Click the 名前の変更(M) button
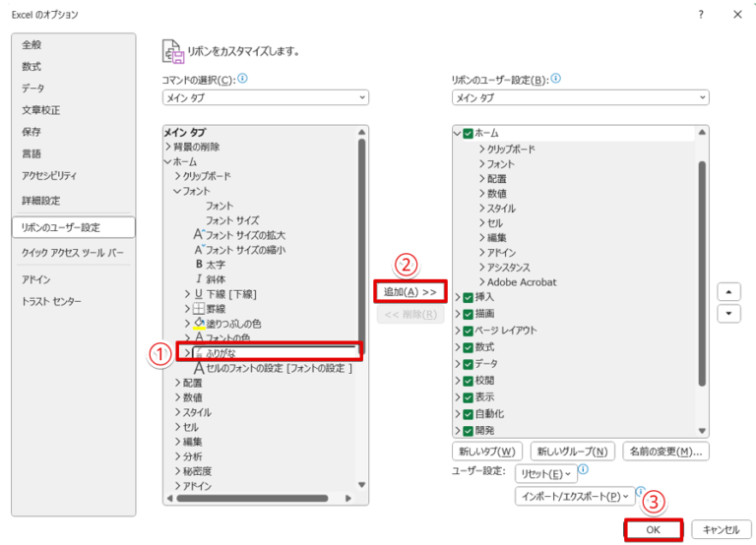 (665, 452)
